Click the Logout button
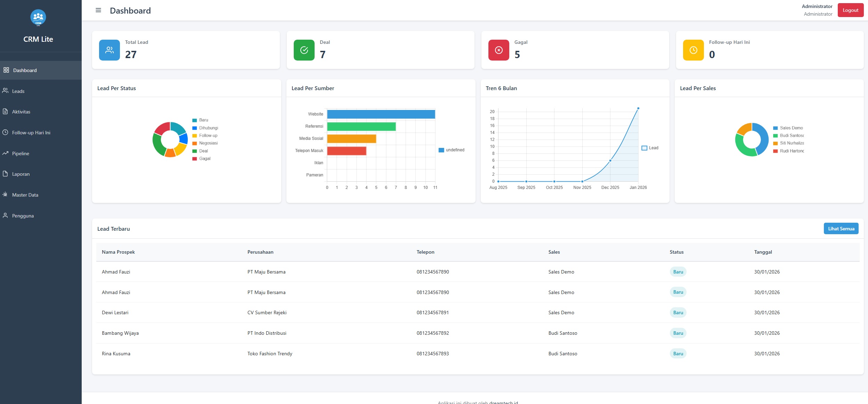Image resolution: width=868 pixels, height=404 pixels. 850,10
